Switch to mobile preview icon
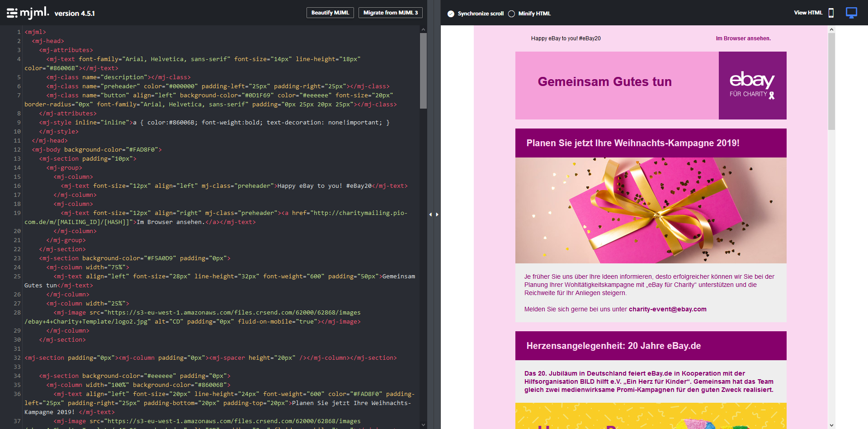Screen dimensions: 868x429 point(831,13)
